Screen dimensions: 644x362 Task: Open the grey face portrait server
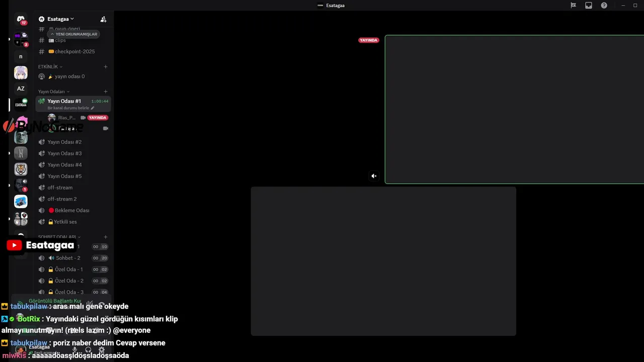(x=21, y=137)
